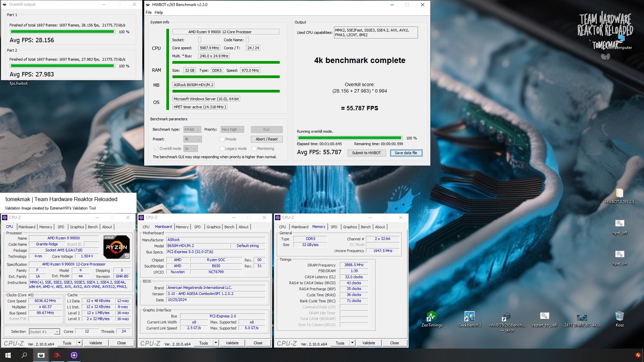Click Close in CPU-Z Mainboard window
The height and width of the screenshot is (362, 644).
click(258, 343)
